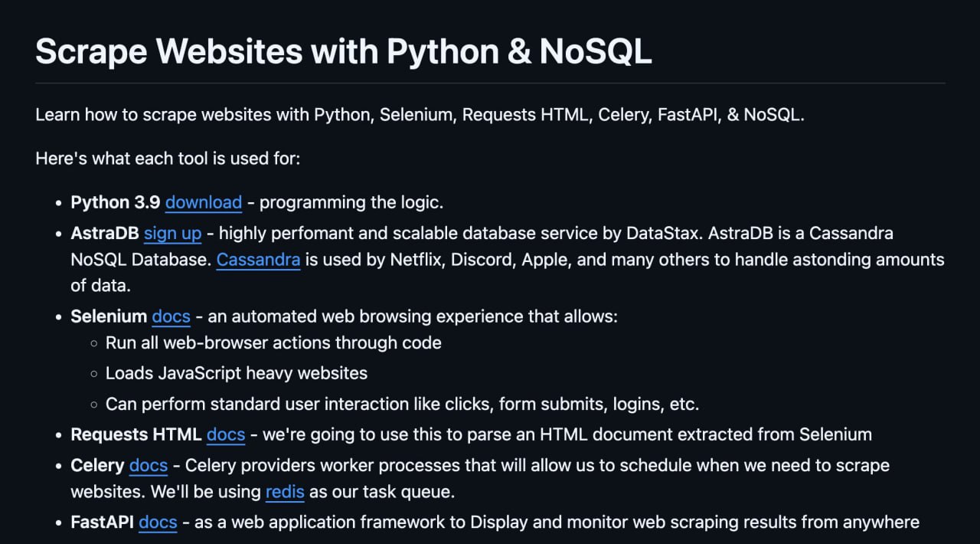The image size is (980, 544).
Task: Click the 'Learn how to scrape websites' intro paragraph
Action: (420, 115)
